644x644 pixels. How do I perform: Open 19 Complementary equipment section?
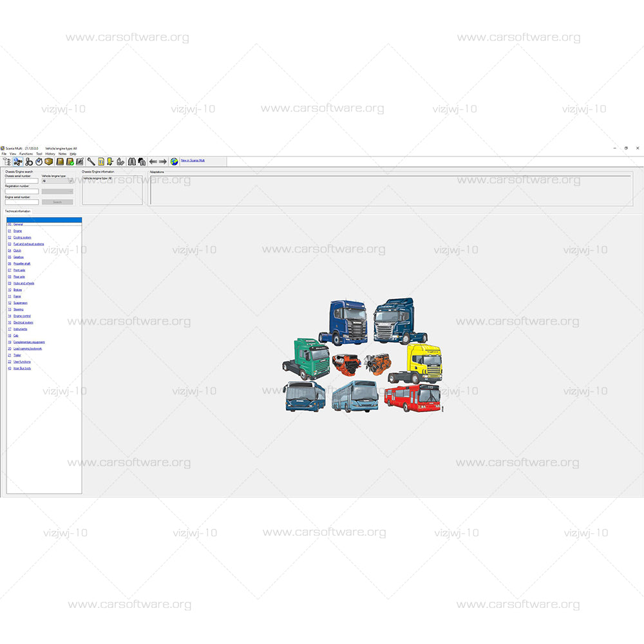[x=26, y=342]
